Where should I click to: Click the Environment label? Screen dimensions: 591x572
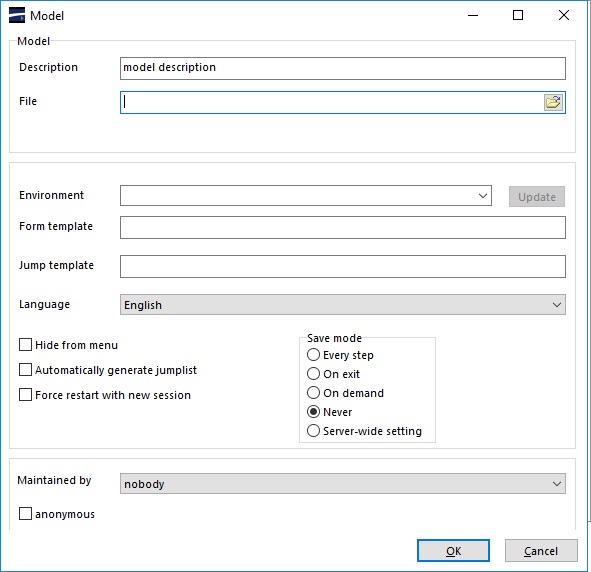click(x=51, y=195)
